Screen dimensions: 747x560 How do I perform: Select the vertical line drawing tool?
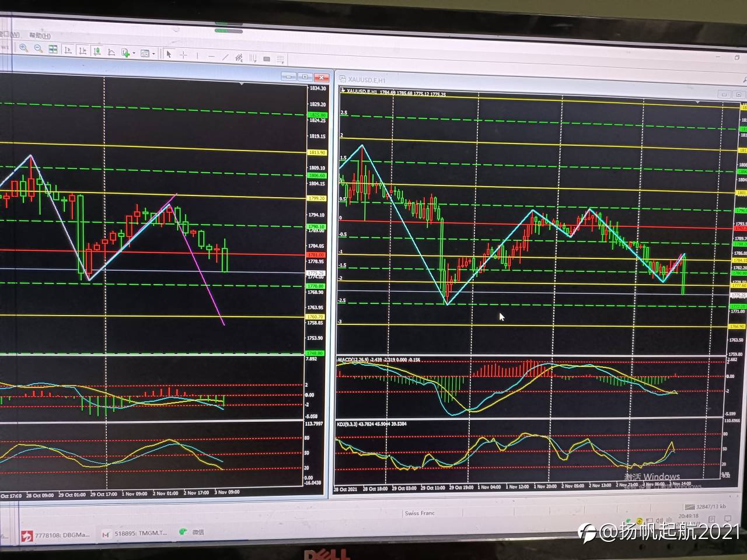[x=197, y=55]
